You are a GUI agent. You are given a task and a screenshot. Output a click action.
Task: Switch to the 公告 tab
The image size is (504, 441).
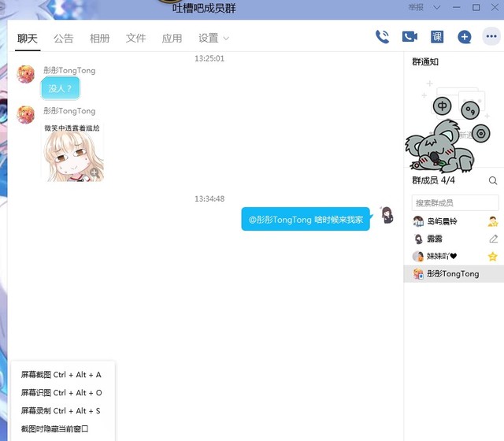[64, 38]
